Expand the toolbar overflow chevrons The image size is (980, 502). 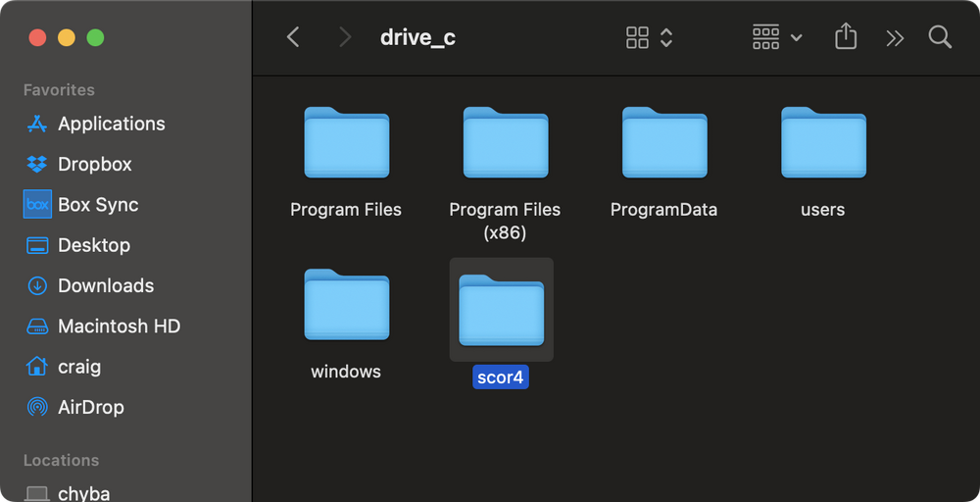click(x=895, y=38)
